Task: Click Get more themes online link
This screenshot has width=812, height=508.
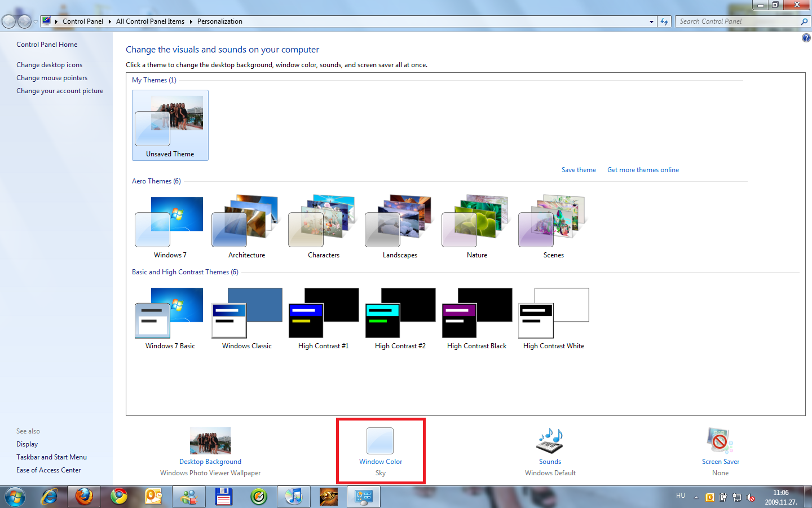Action: pos(643,170)
